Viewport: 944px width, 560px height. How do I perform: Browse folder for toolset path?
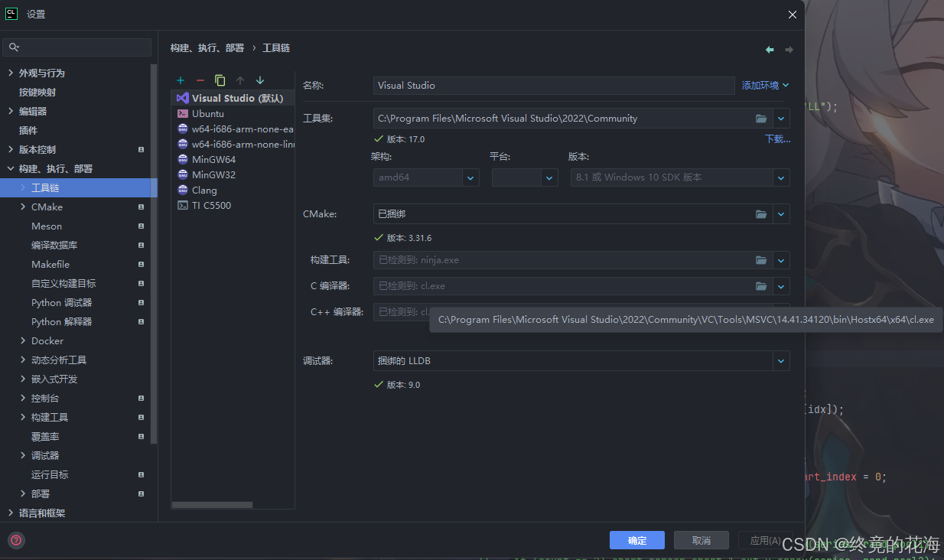(761, 119)
